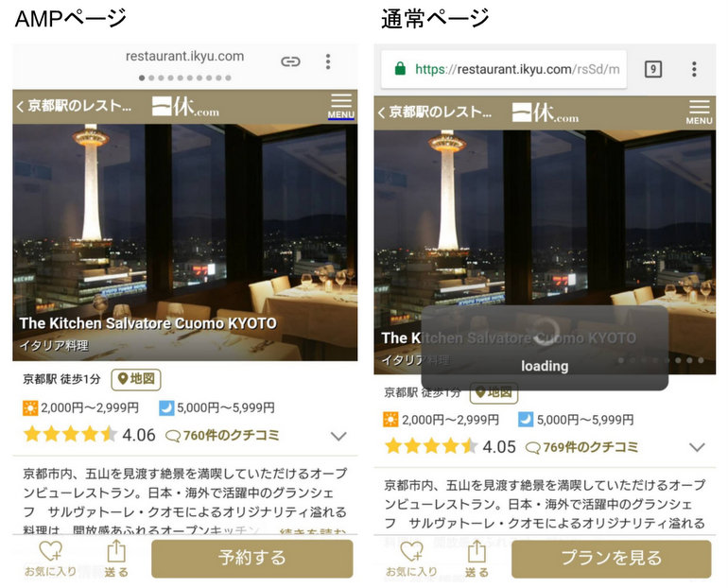The image size is (728, 588).
Task: Expand rating details next to 4.06 score
Action: (338, 436)
